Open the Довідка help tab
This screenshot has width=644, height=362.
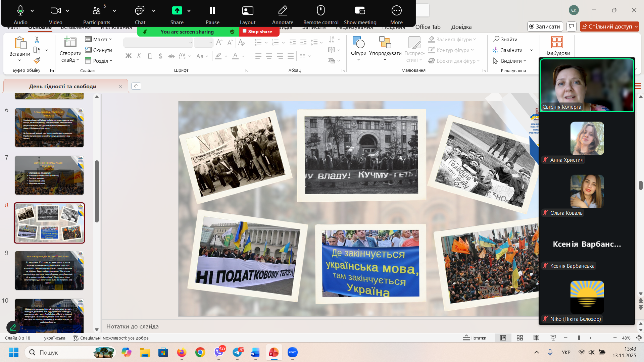click(x=461, y=27)
